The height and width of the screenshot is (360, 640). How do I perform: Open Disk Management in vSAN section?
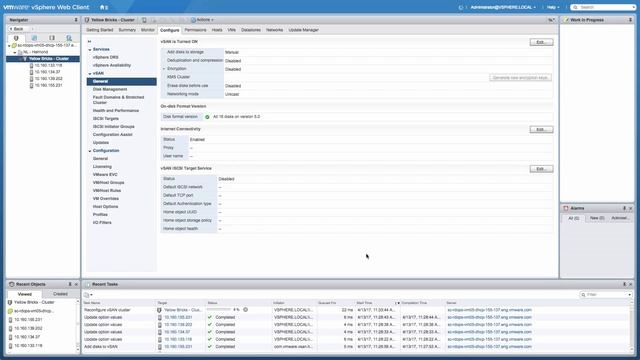[110, 89]
